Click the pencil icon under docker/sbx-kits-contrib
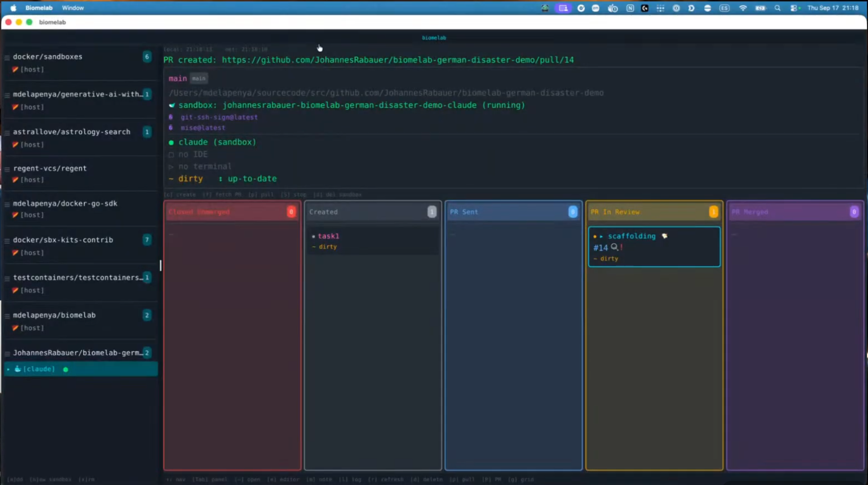 [x=15, y=252]
